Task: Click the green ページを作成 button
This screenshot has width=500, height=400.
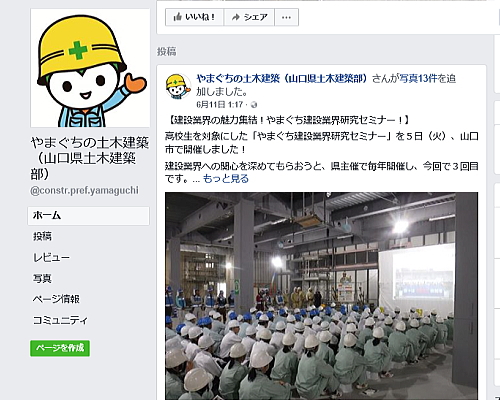Action: pyautogui.click(x=60, y=348)
